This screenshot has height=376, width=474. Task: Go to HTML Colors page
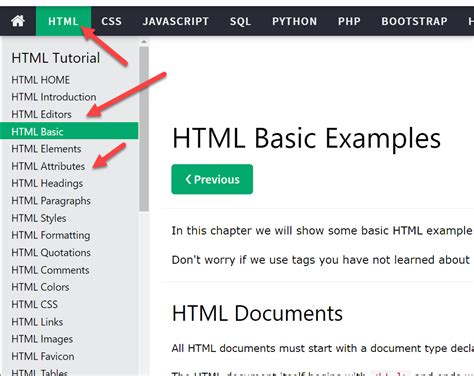(40, 287)
